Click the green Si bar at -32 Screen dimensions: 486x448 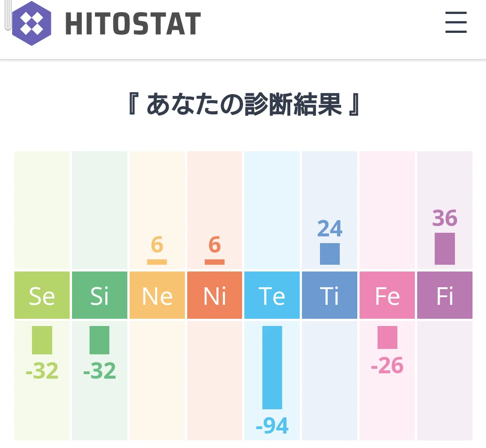click(x=99, y=340)
